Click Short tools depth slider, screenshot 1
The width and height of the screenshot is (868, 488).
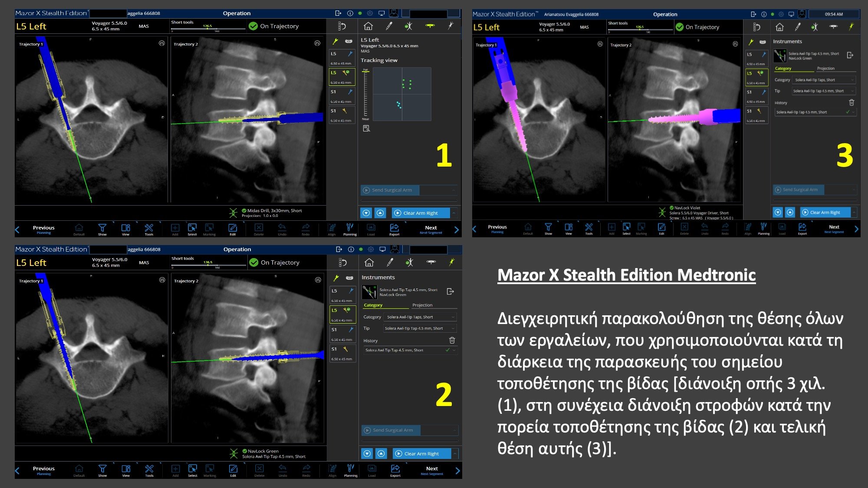tap(208, 29)
